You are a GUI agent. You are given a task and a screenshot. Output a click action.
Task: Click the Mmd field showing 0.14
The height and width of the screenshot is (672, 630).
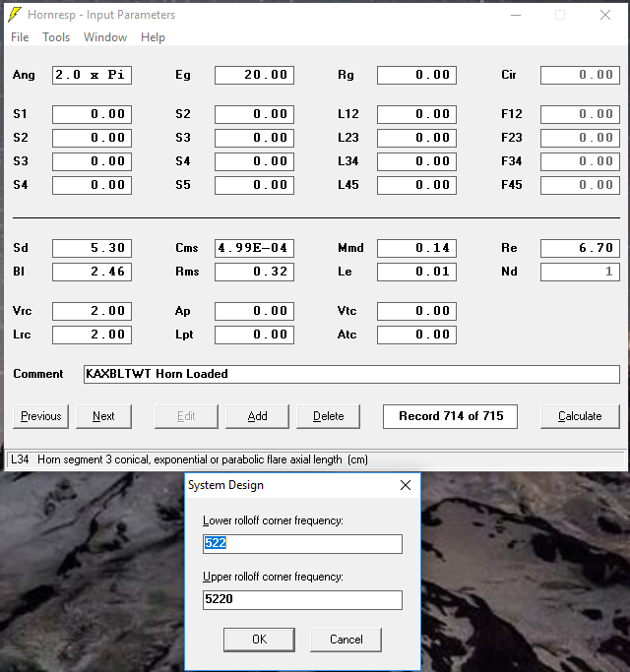tap(416, 248)
